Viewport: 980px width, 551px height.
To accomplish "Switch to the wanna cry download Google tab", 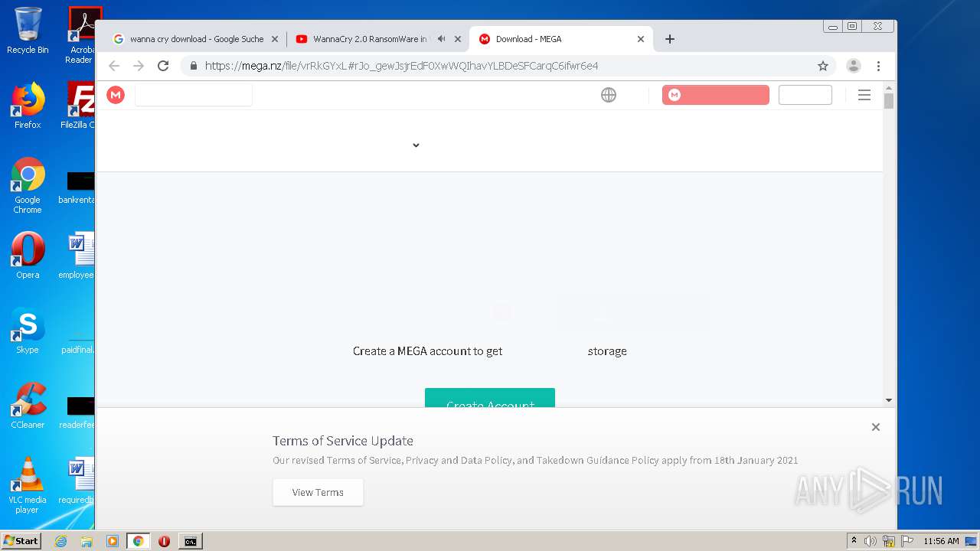I will [x=194, y=39].
